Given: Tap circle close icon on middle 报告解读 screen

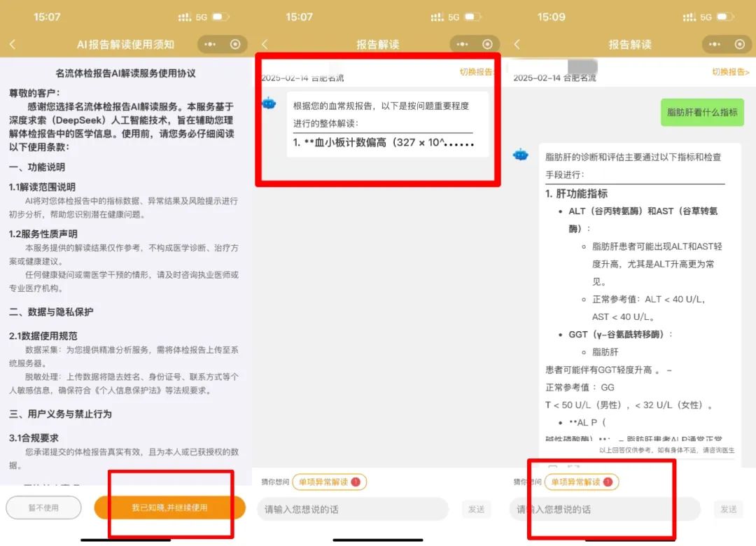Looking at the screenshot, I should point(487,44).
